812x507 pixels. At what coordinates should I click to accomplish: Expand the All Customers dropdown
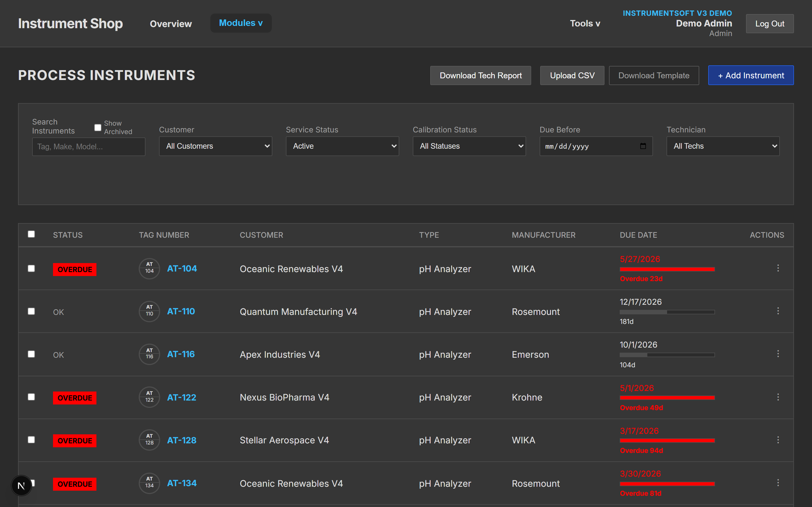[215, 146]
